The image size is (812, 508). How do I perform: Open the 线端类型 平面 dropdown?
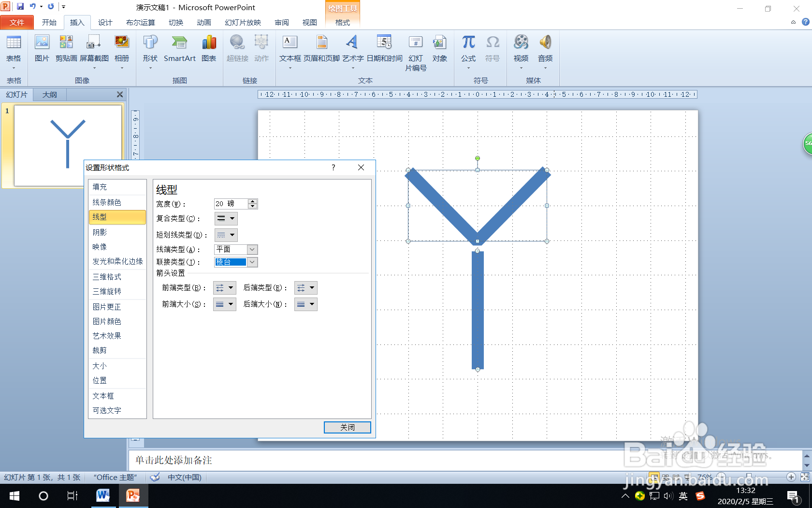(252, 249)
